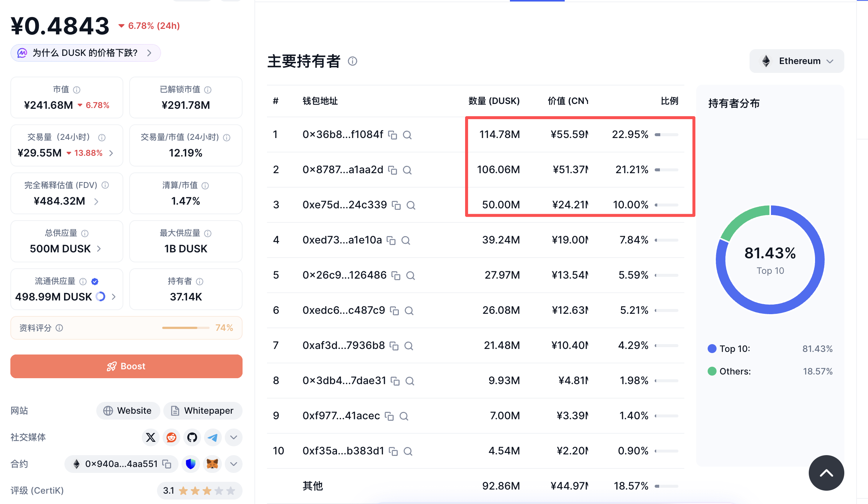The height and width of the screenshot is (504, 868).
Task: Expand total supply 500M DUSK details
Action: (x=99, y=249)
